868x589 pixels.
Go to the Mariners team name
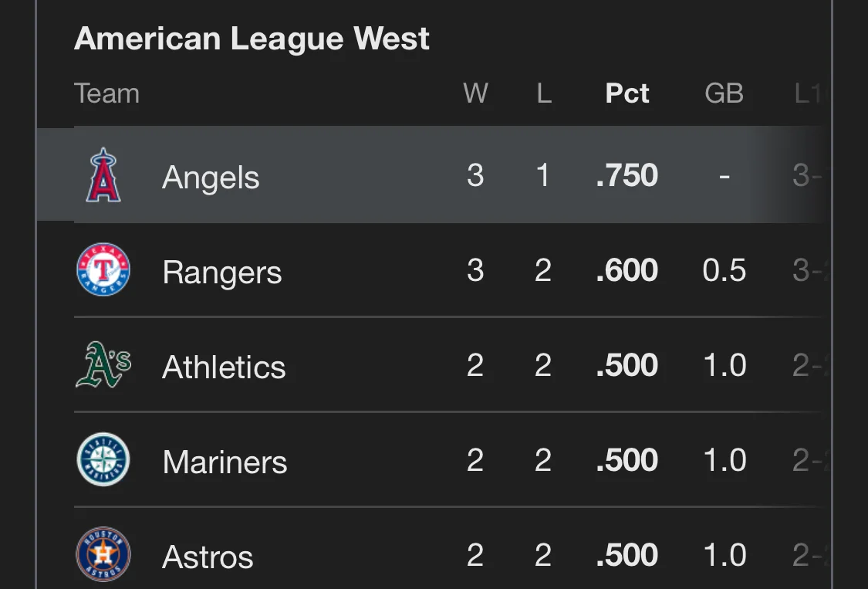[225, 462]
